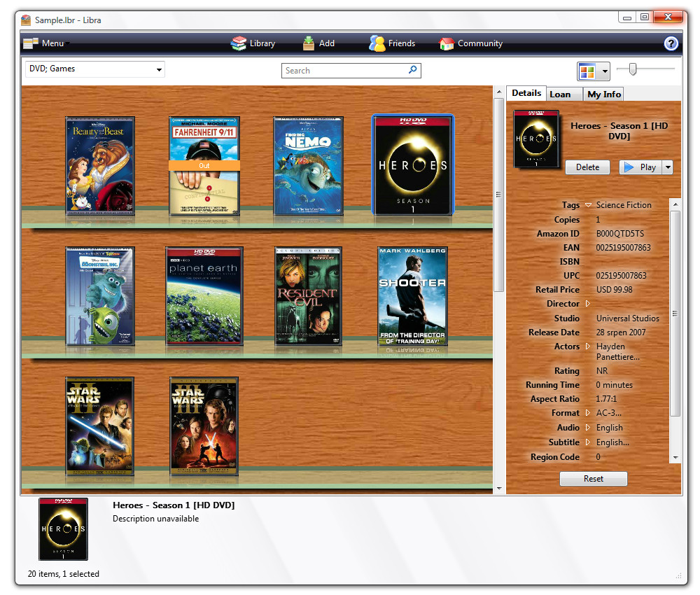The height and width of the screenshot is (595, 700).
Task: Click the Add item basket icon
Action: (309, 43)
